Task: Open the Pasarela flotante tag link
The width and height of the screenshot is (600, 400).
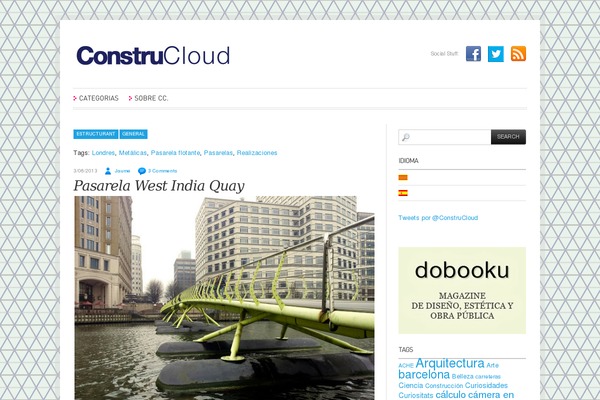Action: click(175, 153)
